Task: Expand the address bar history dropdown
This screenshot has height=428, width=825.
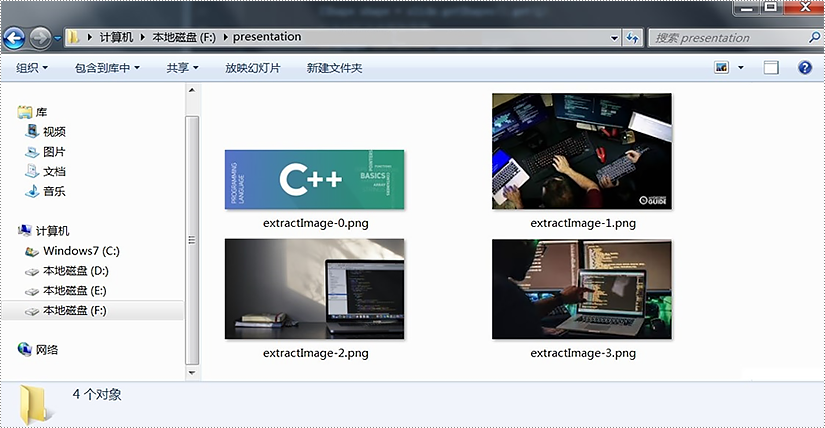Action: (614, 38)
